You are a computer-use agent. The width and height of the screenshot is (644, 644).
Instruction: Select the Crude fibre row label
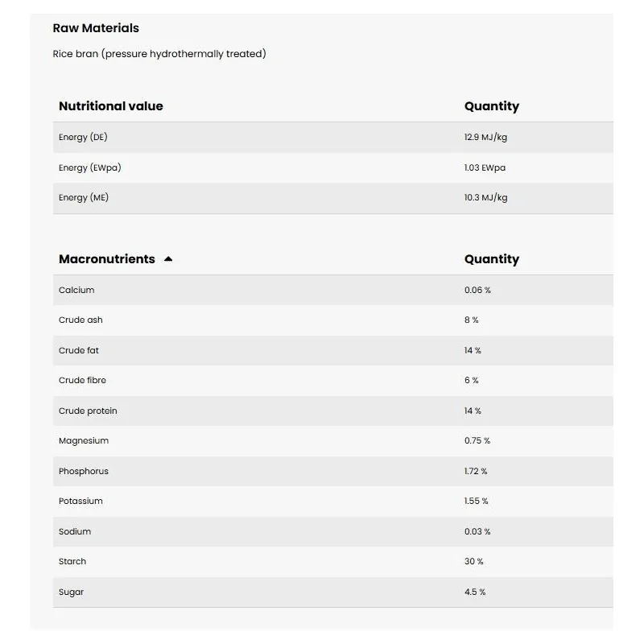tap(82, 380)
